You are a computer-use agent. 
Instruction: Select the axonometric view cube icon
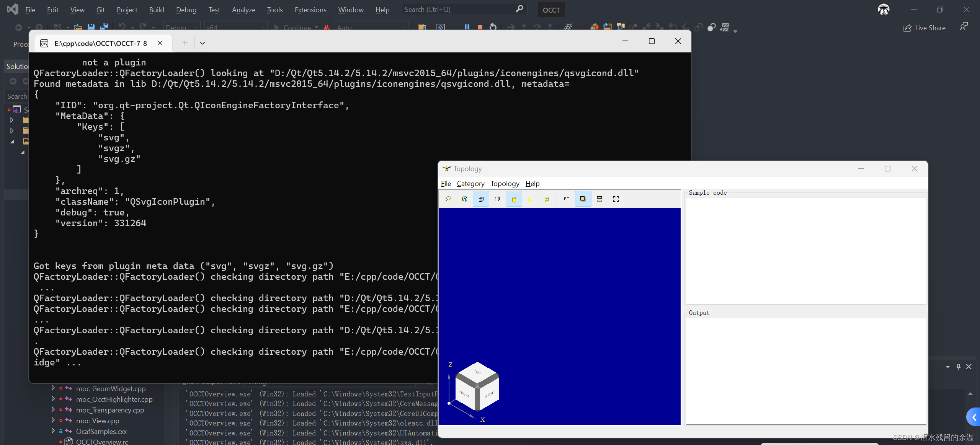click(464, 199)
